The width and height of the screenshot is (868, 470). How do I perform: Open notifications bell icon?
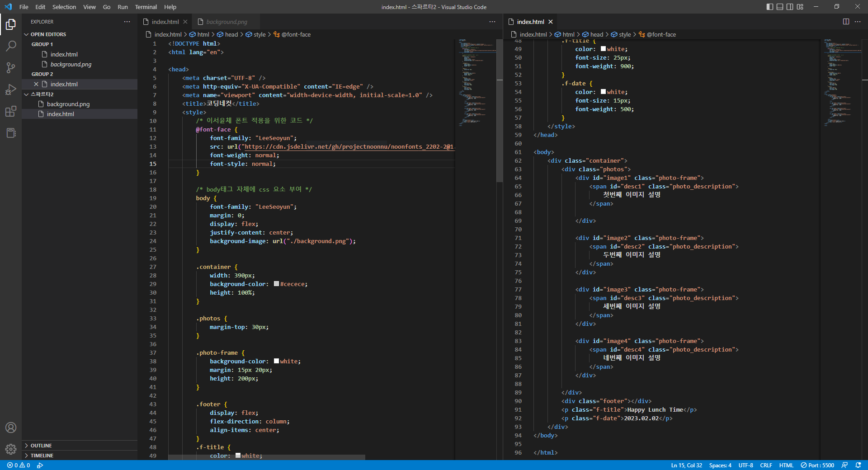[858, 465]
